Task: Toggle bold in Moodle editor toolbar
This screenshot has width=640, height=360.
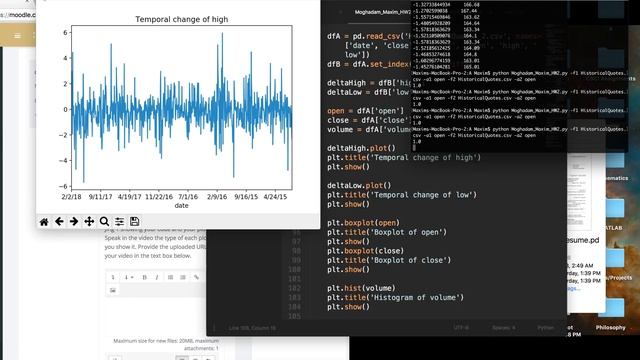Action: [x=144, y=277]
